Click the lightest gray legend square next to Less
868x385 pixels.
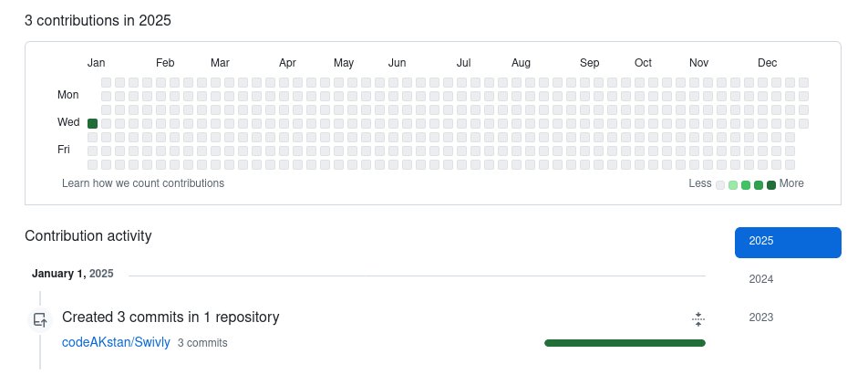pos(720,185)
